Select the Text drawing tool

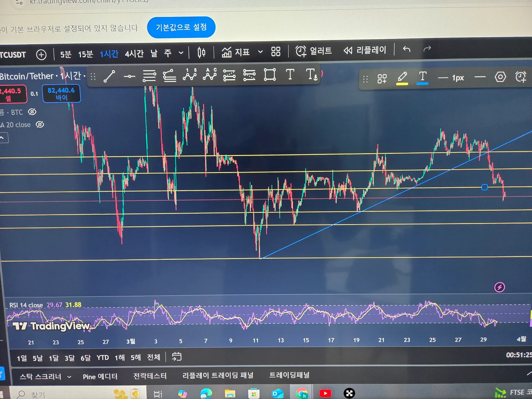point(290,74)
